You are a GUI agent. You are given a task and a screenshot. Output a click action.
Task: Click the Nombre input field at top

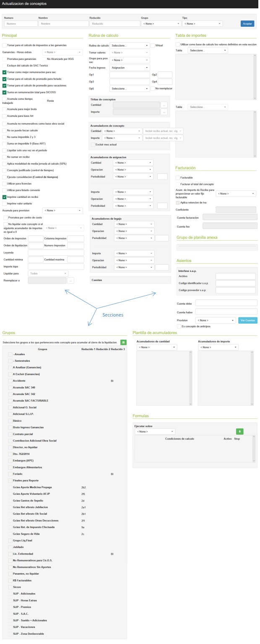[x=63, y=24]
